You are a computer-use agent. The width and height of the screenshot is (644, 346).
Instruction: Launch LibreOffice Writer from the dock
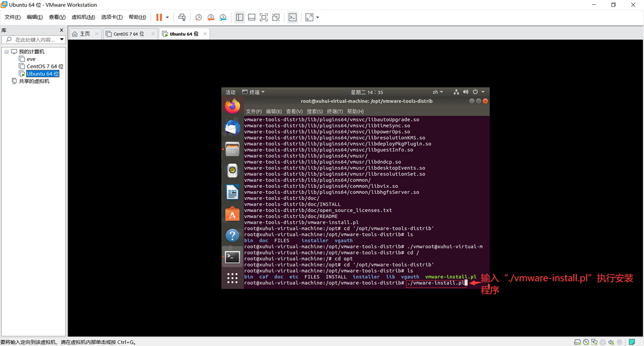pyautogui.click(x=232, y=191)
